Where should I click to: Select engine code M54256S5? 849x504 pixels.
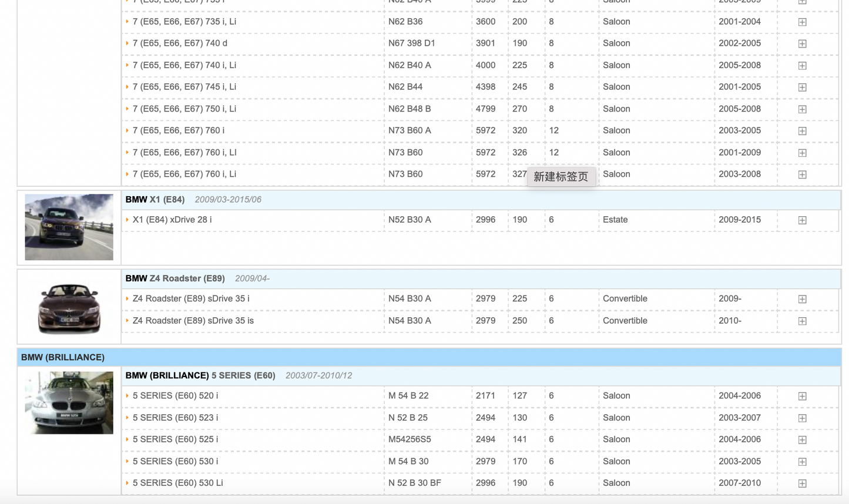pyautogui.click(x=410, y=439)
